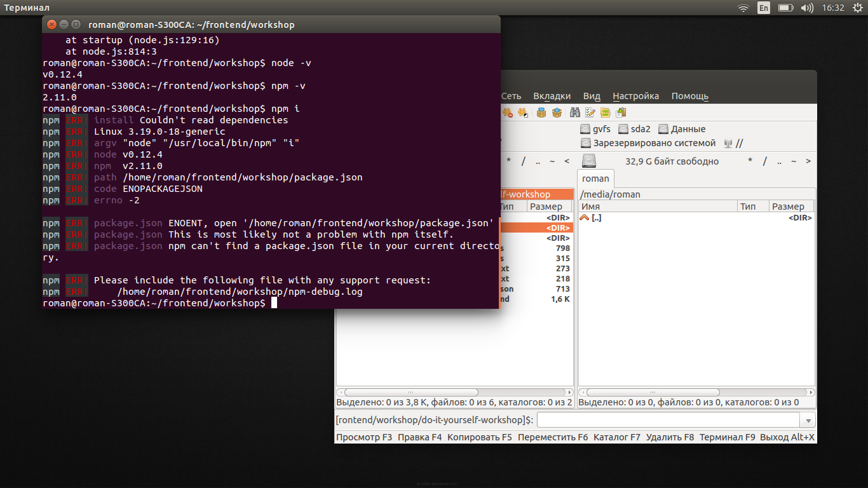Open the Вид menu

pyautogui.click(x=592, y=96)
